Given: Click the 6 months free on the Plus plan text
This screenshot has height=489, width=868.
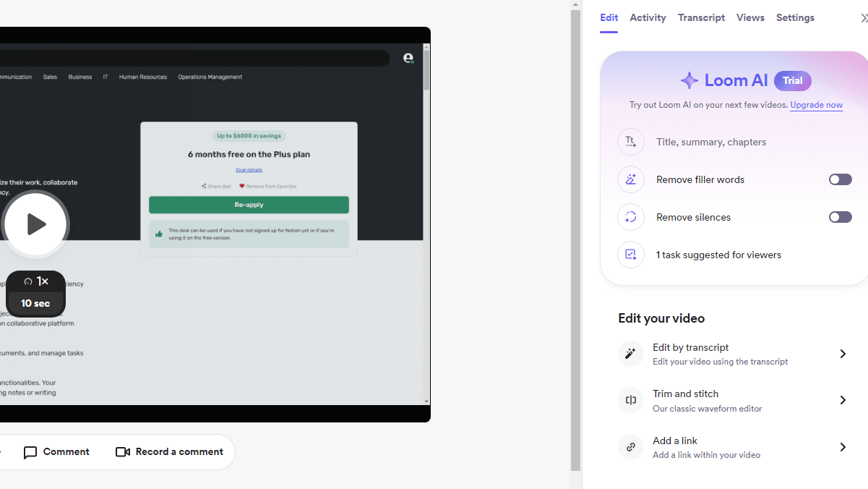Looking at the screenshot, I should click(249, 154).
